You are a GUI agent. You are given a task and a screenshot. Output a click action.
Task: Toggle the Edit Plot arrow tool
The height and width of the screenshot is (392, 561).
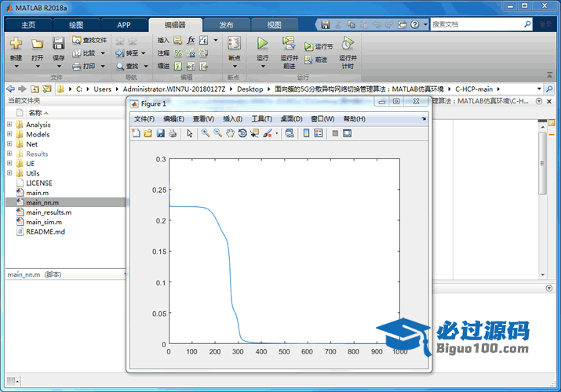(x=189, y=133)
